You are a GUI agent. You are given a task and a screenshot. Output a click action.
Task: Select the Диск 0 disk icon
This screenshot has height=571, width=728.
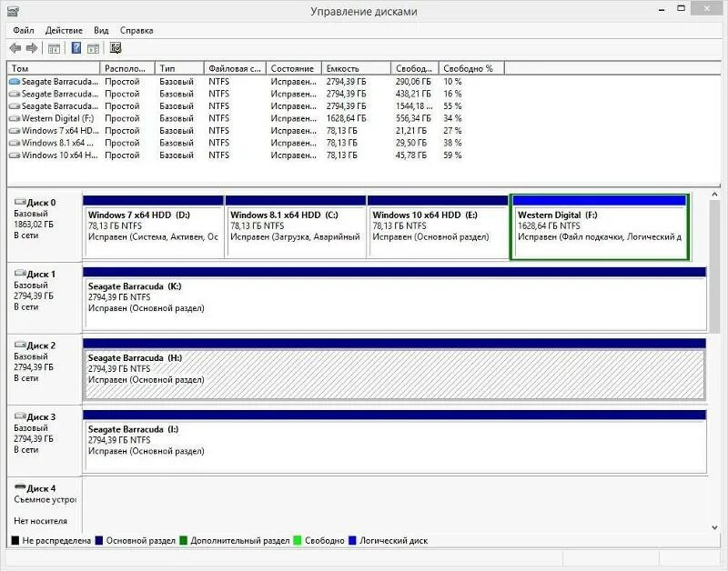pos(20,202)
